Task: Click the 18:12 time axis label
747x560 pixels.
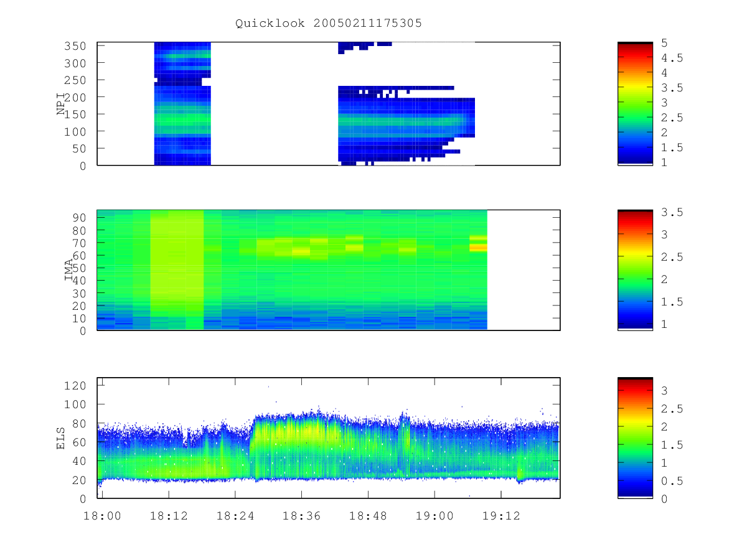Action: [169, 515]
